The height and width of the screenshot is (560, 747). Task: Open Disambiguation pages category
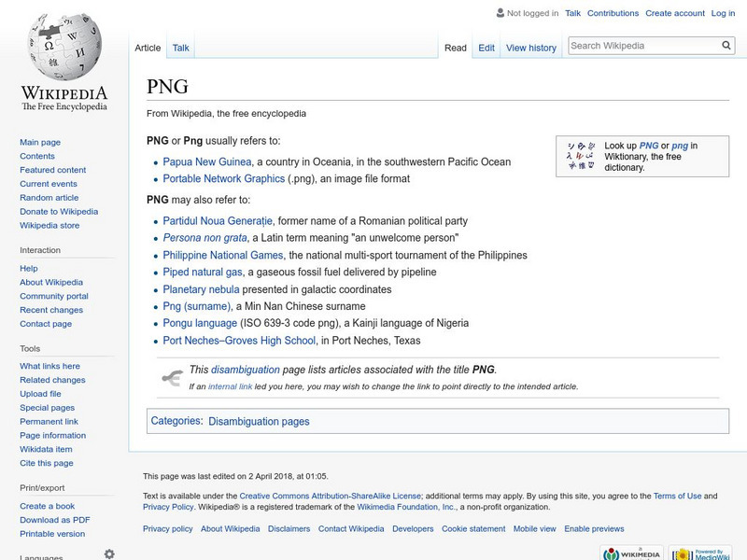[x=259, y=422]
